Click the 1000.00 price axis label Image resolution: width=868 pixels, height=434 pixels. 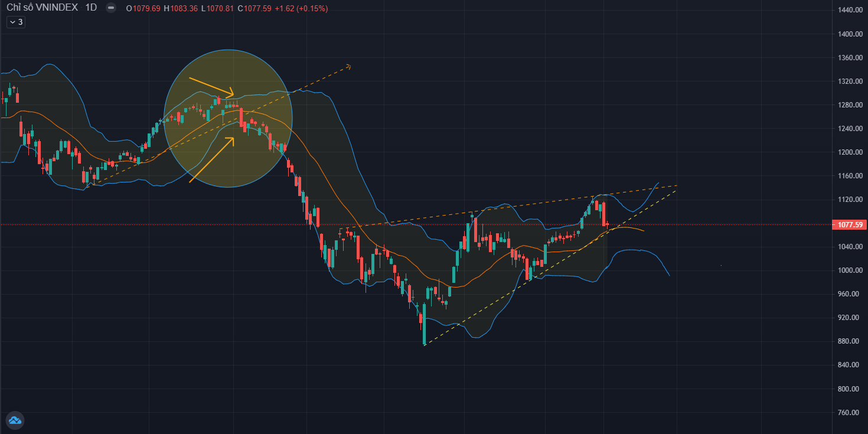pyautogui.click(x=847, y=270)
